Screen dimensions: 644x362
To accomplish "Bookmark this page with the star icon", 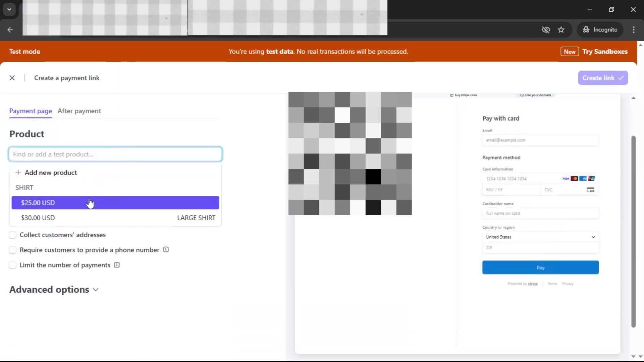I will (561, 30).
